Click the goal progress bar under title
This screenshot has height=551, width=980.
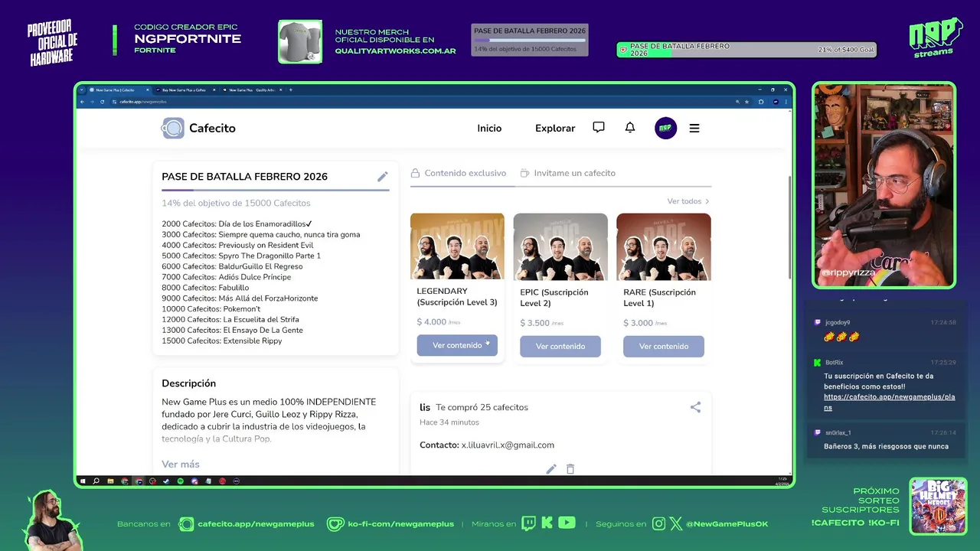click(x=276, y=189)
